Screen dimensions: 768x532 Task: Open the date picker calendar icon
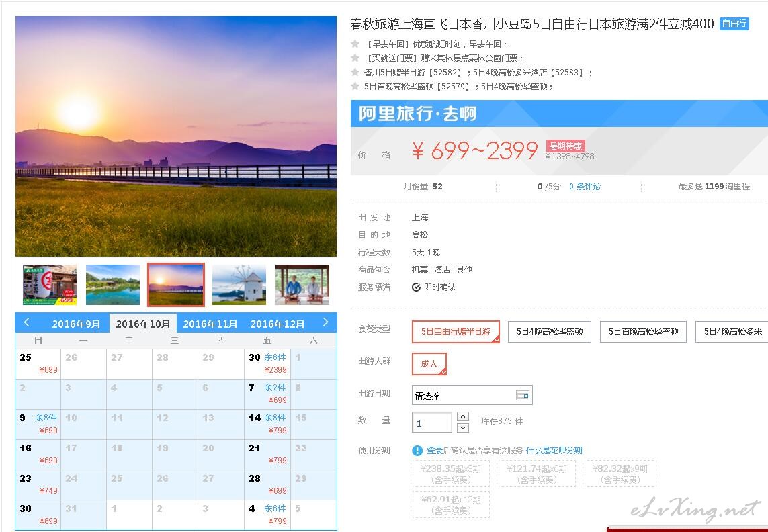(523, 395)
